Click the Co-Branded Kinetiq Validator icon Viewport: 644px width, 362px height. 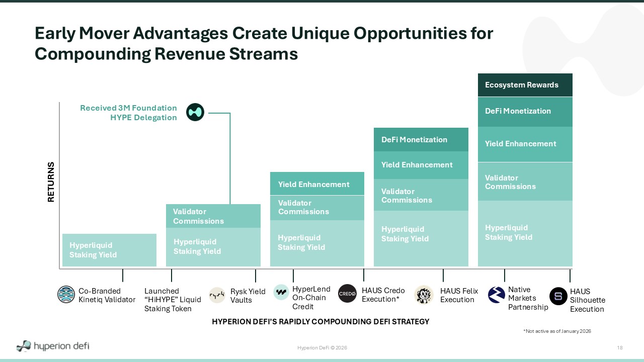66,295
